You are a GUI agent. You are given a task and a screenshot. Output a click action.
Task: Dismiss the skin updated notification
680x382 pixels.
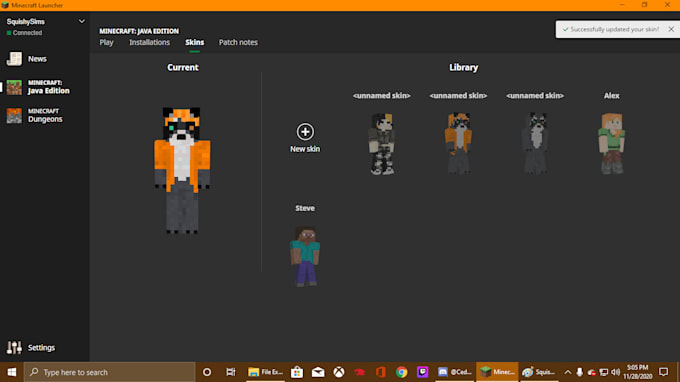pyautogui.click(x=671, y=29)
